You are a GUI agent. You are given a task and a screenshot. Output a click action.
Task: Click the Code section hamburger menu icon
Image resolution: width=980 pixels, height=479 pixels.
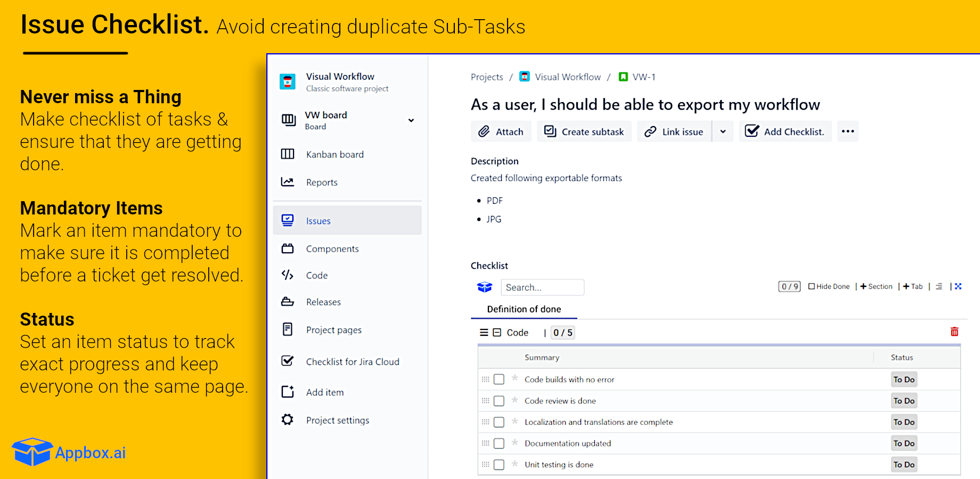(x=484, y=333)
